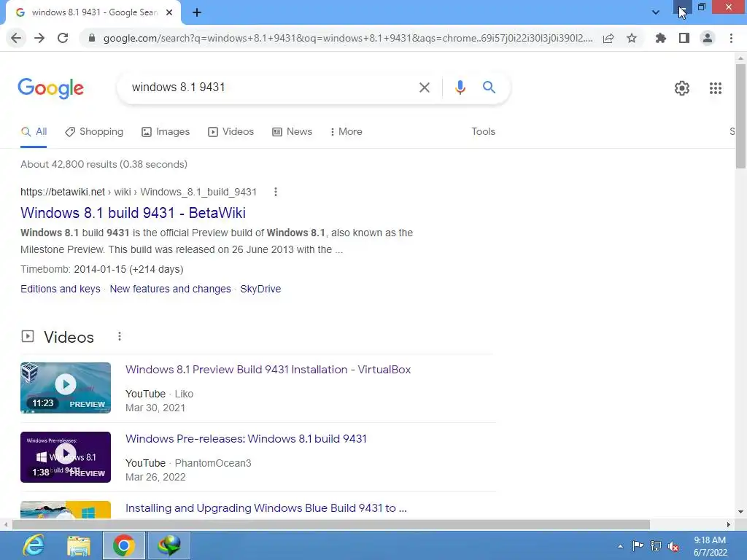Image resolution: width=747 pixels, height=560 pixels.
Task: Click the vertical page scrollbar
Action: coord(740,116)
